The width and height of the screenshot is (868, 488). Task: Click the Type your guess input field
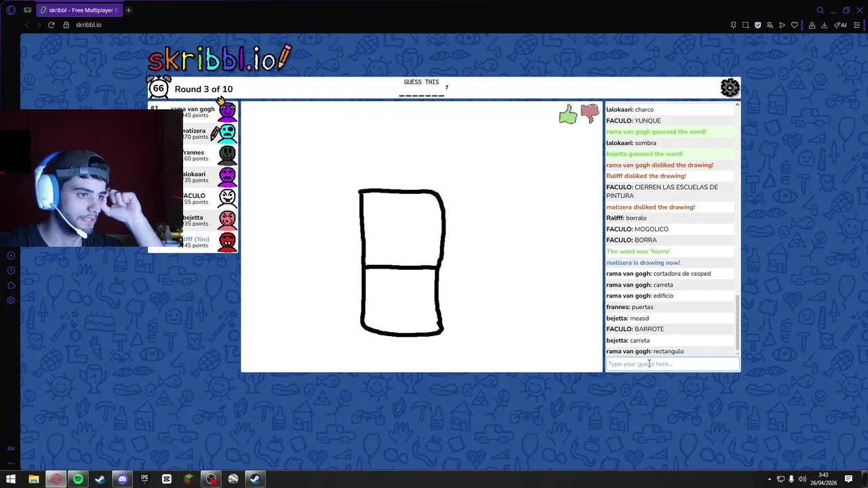[672, 364]
